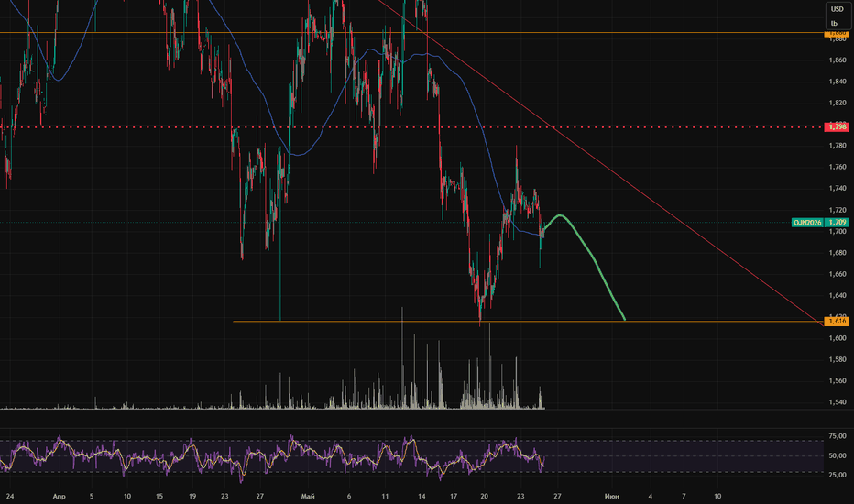Click the 24 date label
The image size is (854, 504).
click(x=10, y=497)
